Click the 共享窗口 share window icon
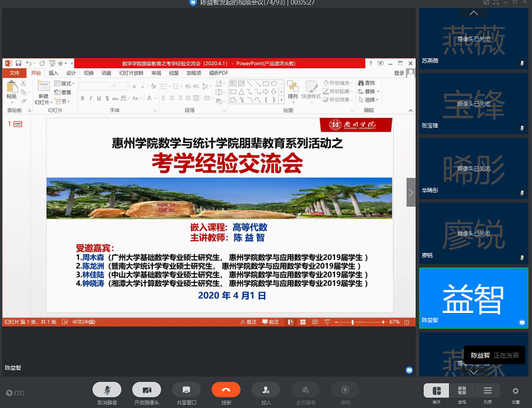 click(x=186, y=390)
